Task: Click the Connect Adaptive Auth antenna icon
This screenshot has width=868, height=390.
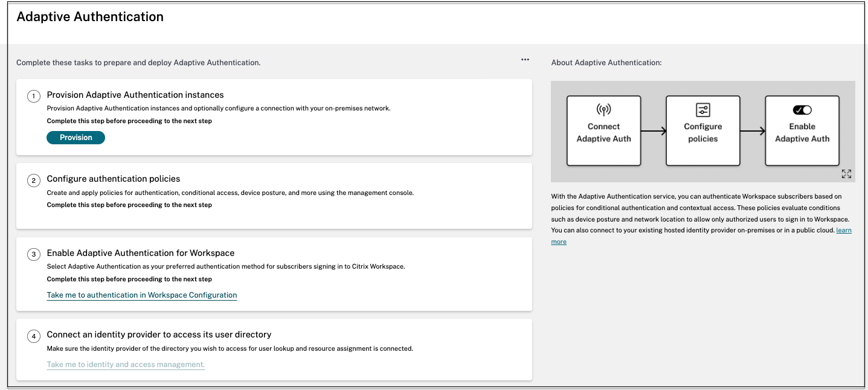Action: (603, 110)
